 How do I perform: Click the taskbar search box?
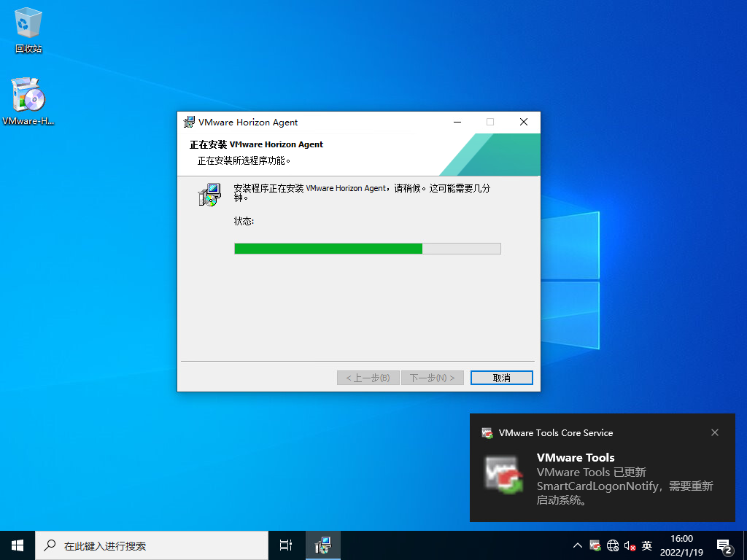(x=152, y=545)
